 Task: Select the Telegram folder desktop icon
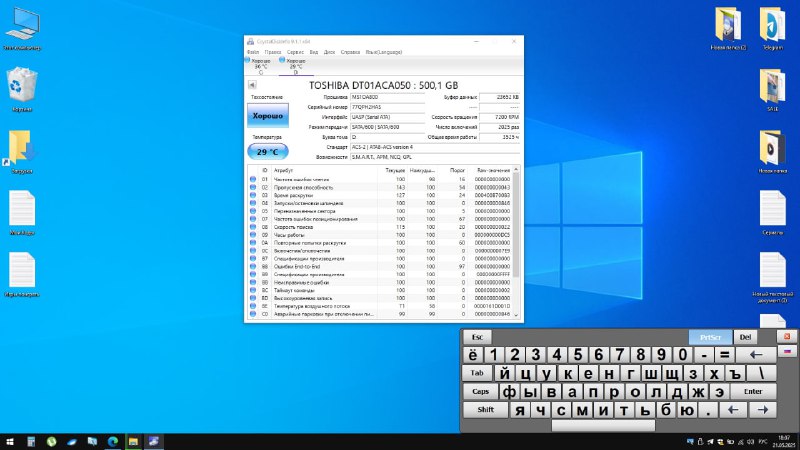tap(772, 28)
